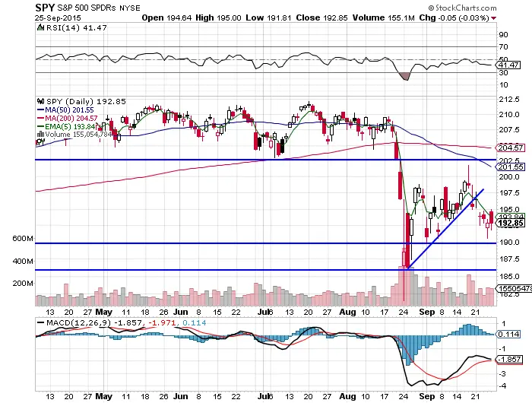Select the 'MA(50) 201.55' legend entry
Image resolution: width=532 pixels, height=403 pixels.
pyautogui.click(x=70, y=110)
